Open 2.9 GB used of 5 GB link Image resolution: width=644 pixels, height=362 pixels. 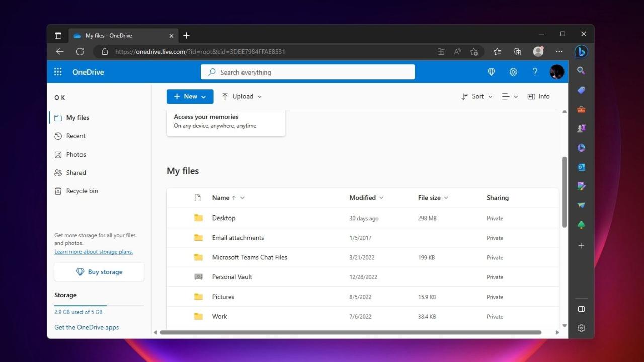click(78, 312)
